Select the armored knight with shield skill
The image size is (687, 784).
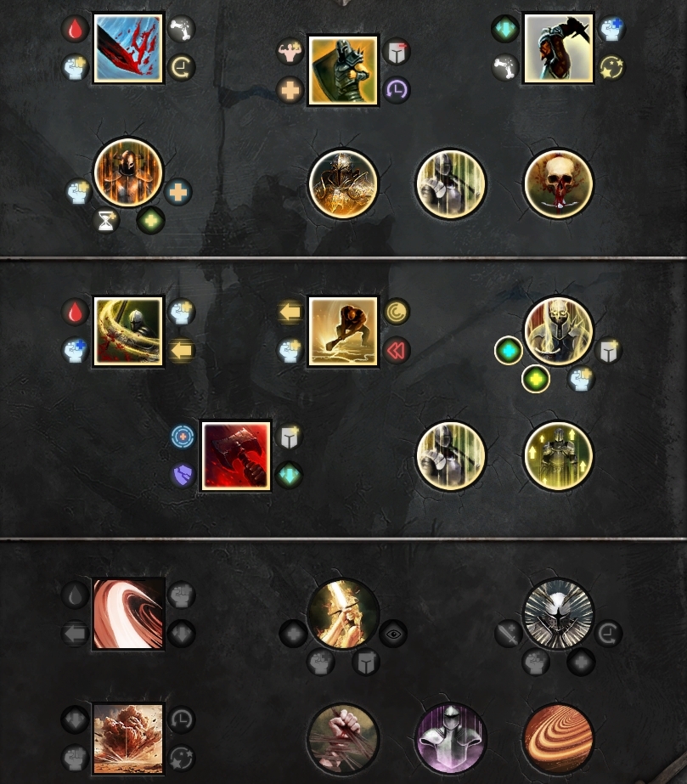[x=343, y=70]
